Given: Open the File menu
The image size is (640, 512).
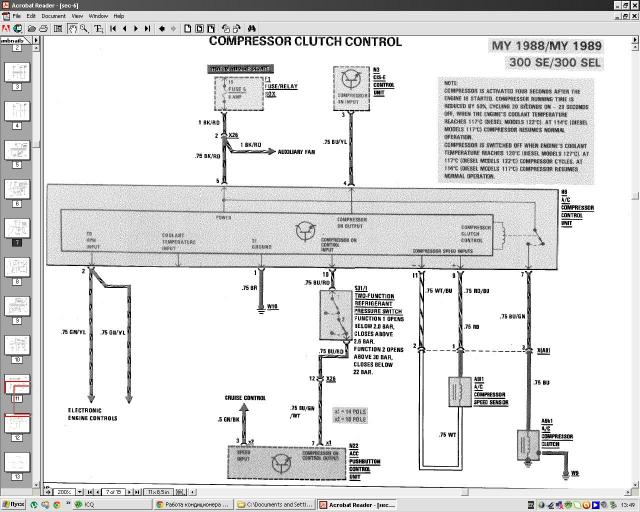Looking at the screenshot, I should [x=17, y=16].
